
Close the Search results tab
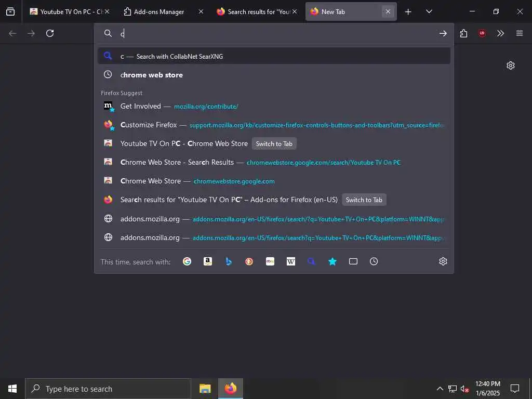(295, 12)
